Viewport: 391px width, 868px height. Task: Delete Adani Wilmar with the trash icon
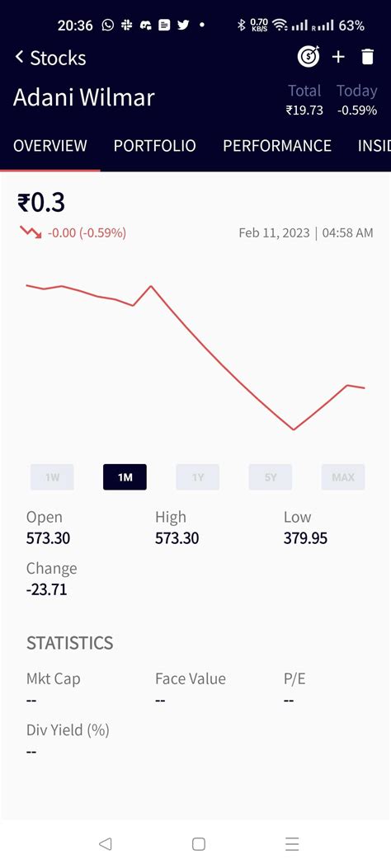368,57
